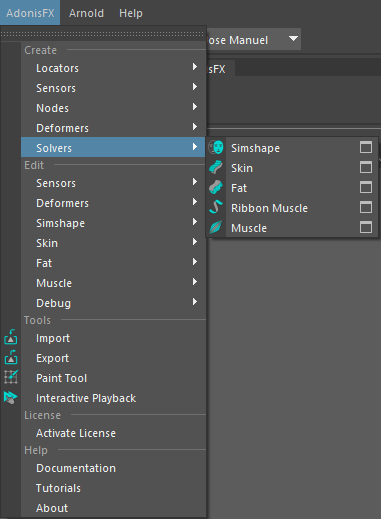Image resolution: width=381 pixels, height=519 pixels.
Task: Expand the Debug submenu arrow
Action: [x=195, y=302]
